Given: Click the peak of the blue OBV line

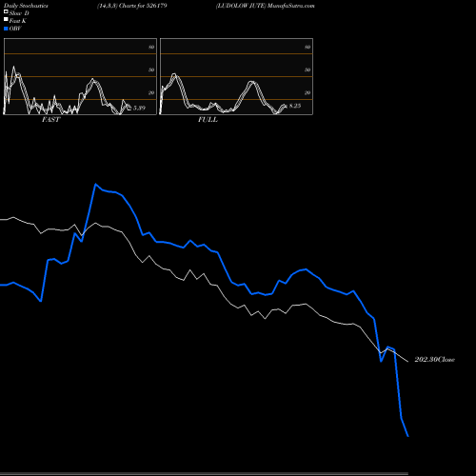Looking at the screenshot, I should coord(95,184).
